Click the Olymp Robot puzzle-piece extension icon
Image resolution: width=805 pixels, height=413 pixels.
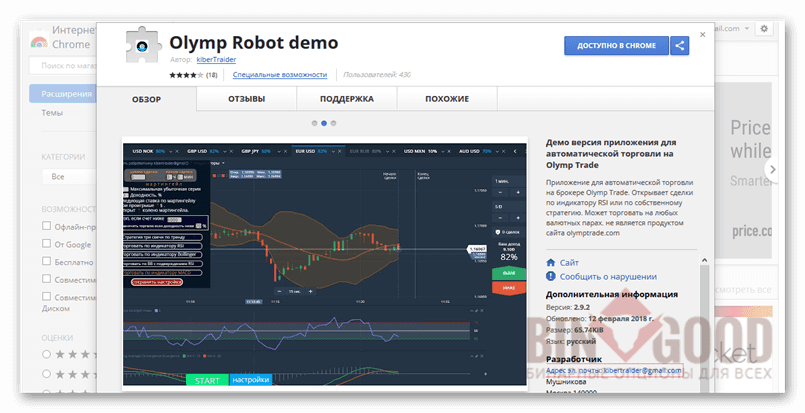[x=142, y=45]
